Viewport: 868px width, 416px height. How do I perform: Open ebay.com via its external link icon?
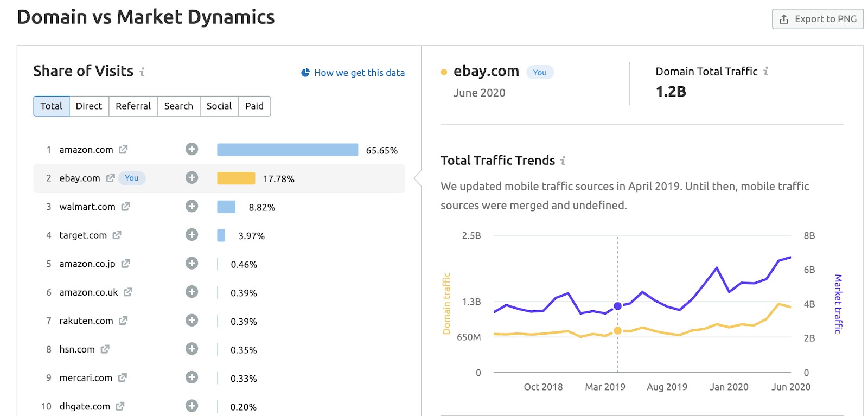coord(111,178)
